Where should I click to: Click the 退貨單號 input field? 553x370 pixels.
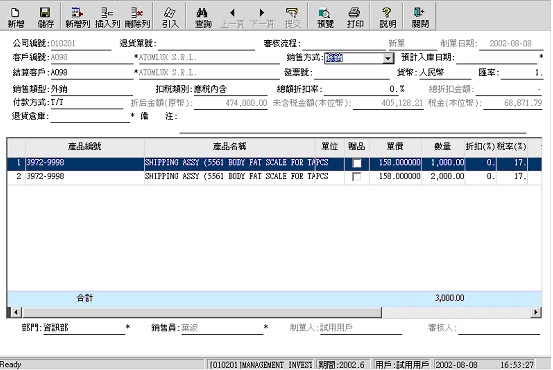pyautogui.click(x=206, y=44)
